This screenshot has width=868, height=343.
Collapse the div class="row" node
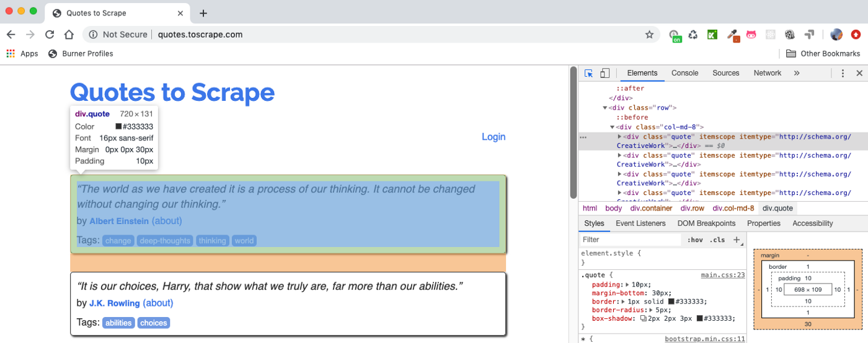pos(605,108)
